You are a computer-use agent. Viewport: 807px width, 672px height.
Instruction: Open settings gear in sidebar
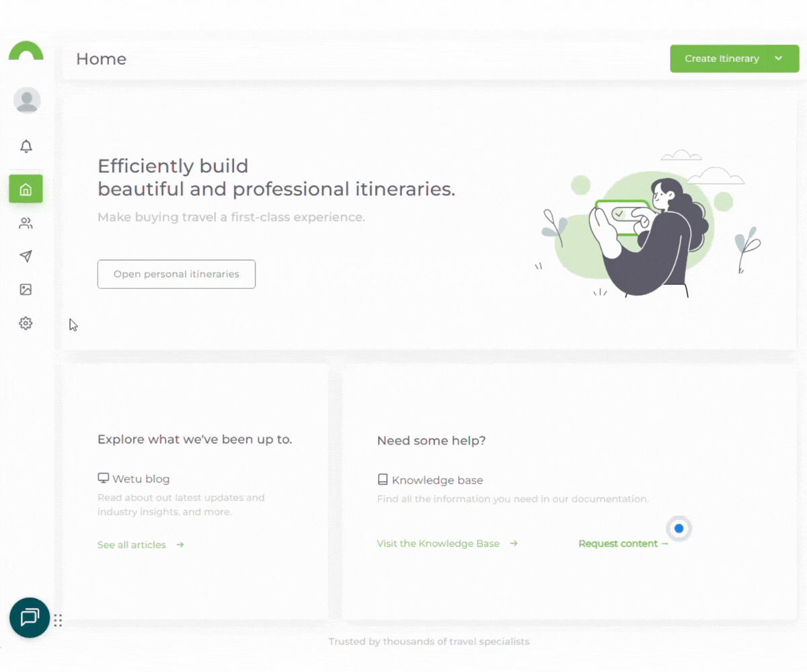(x=26, y=323)
